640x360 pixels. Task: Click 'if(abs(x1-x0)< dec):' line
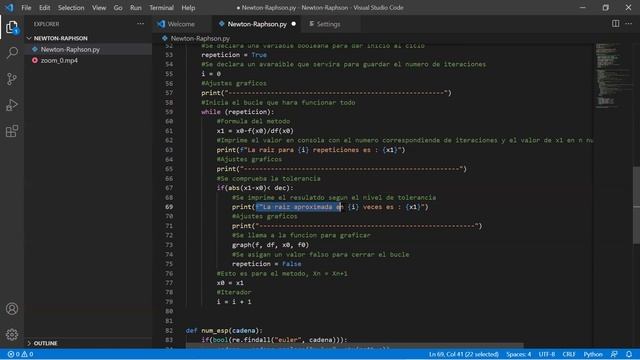[255, 188]
